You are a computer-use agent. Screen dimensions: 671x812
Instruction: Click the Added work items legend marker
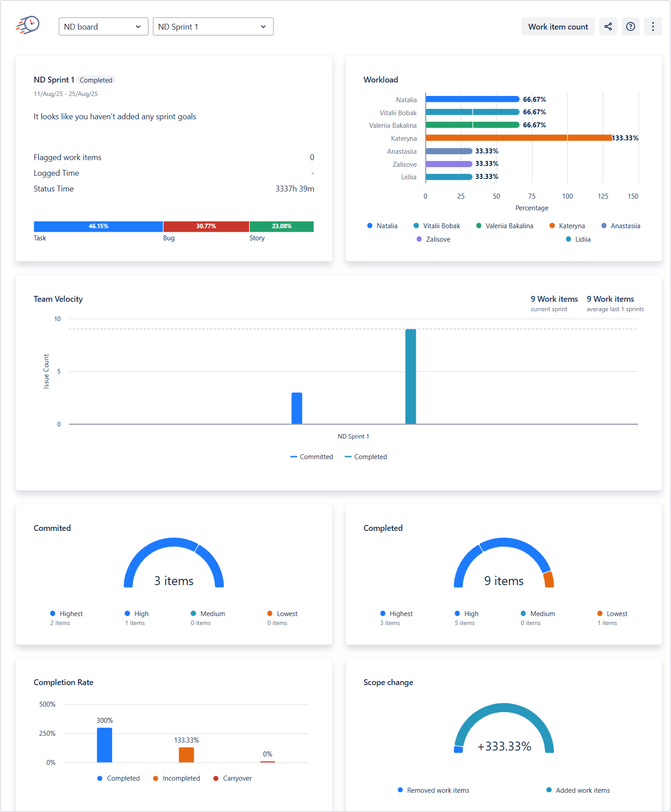pyautogui.click(x=549, y=790)
